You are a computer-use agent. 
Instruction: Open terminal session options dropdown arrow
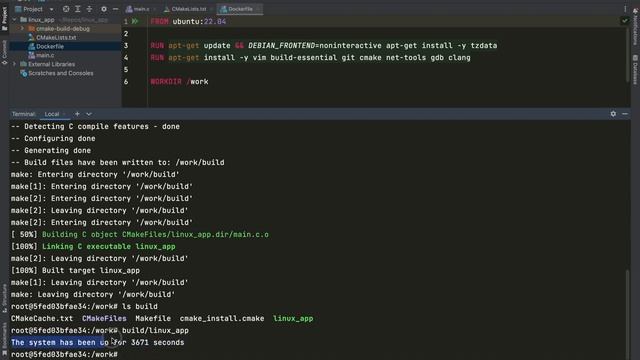pos(89,114)
